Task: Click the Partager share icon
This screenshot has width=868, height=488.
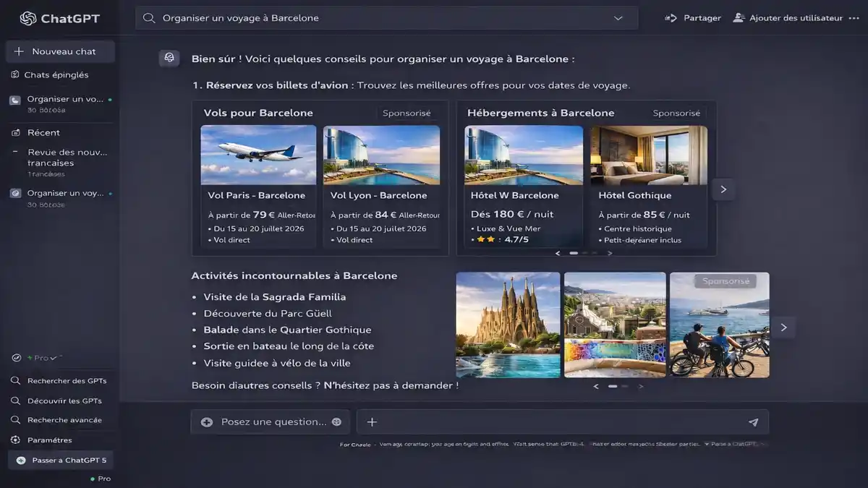Action: click(x=671, y=17)
